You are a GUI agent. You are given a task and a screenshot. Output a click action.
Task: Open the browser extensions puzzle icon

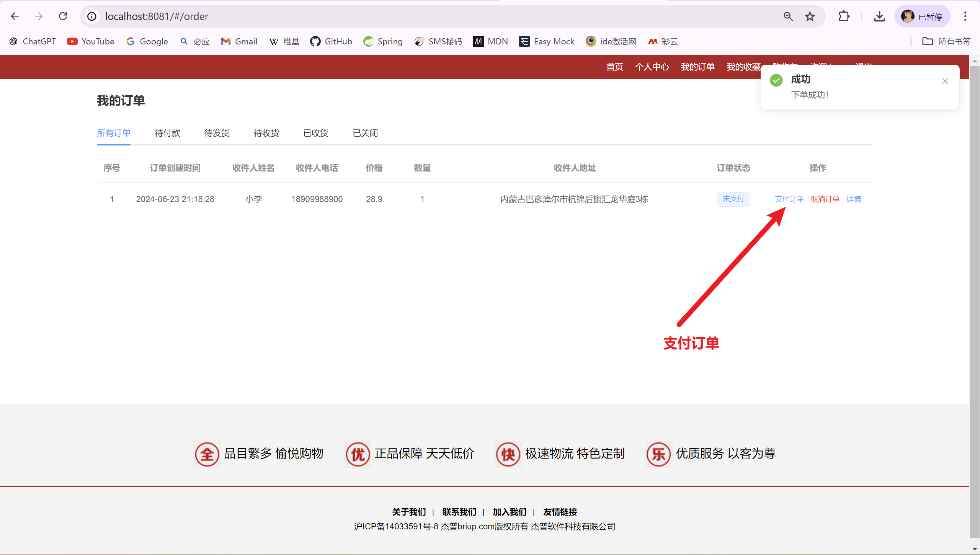pyautogui.click(x=844, y=16)
